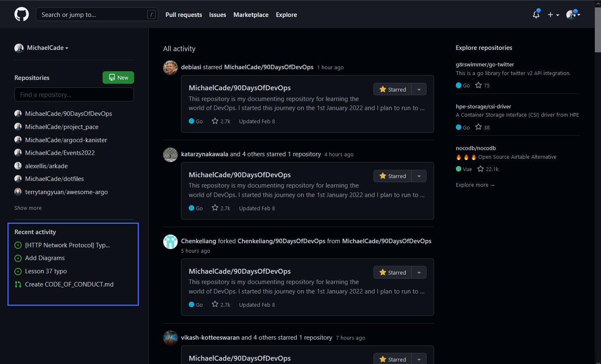Click the GitHub octocat logo
The width and height of the screenshot is (601, 364).
pos(21,14)
